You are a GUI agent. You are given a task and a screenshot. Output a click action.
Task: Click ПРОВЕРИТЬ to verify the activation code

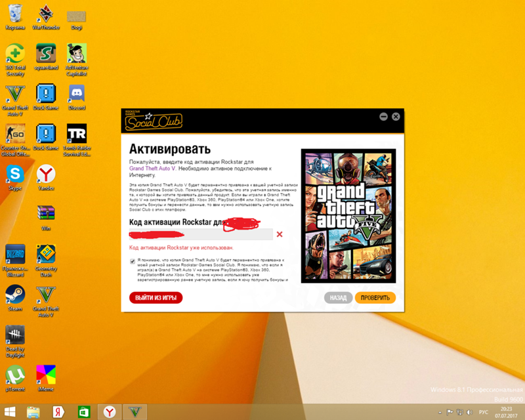click(375, 298)
